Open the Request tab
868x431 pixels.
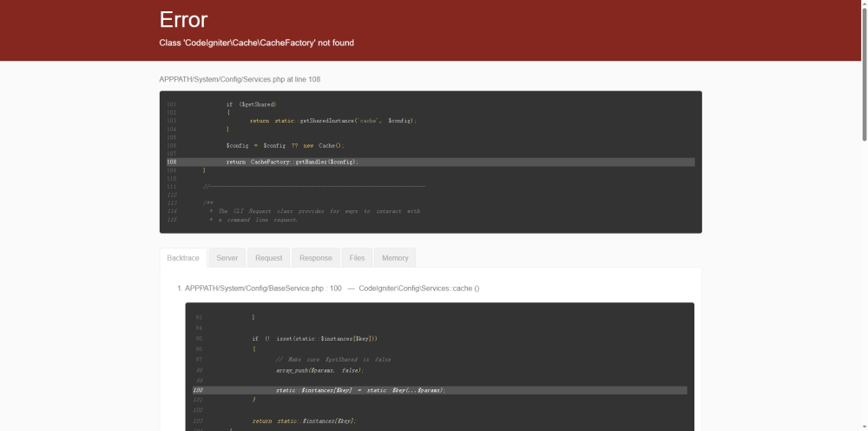coord(268,257)
